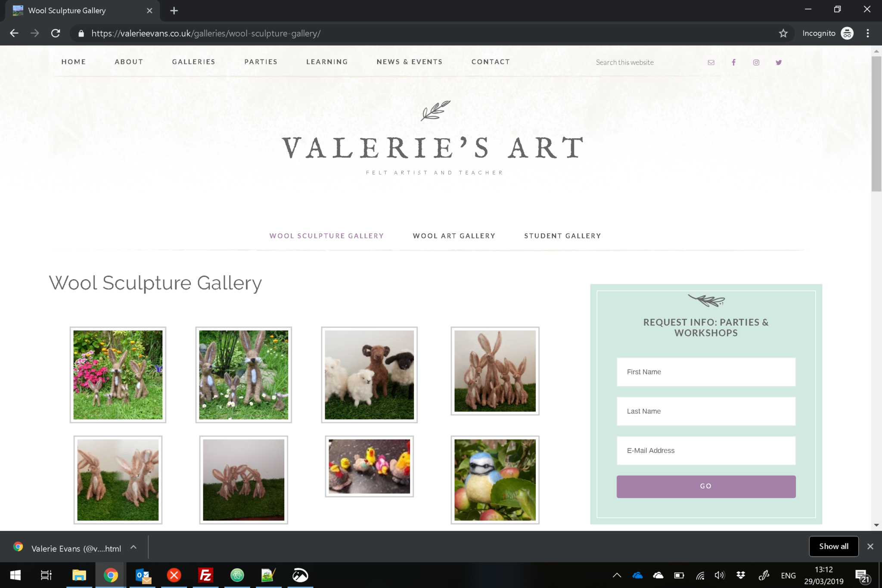Select the WOOL SCULPTURE GALLERY tab
Viewport: 882px width, 588px height.
[326, 235]
